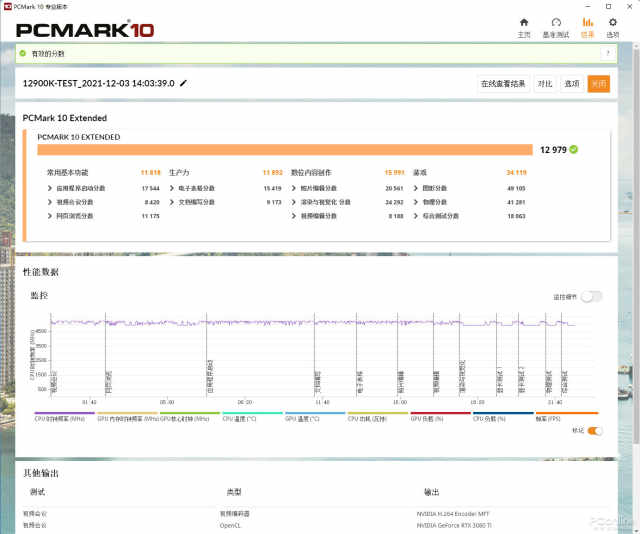Click the 对比 compare button
The height and width of the screenshot is (534, 640).
(545, 84)
